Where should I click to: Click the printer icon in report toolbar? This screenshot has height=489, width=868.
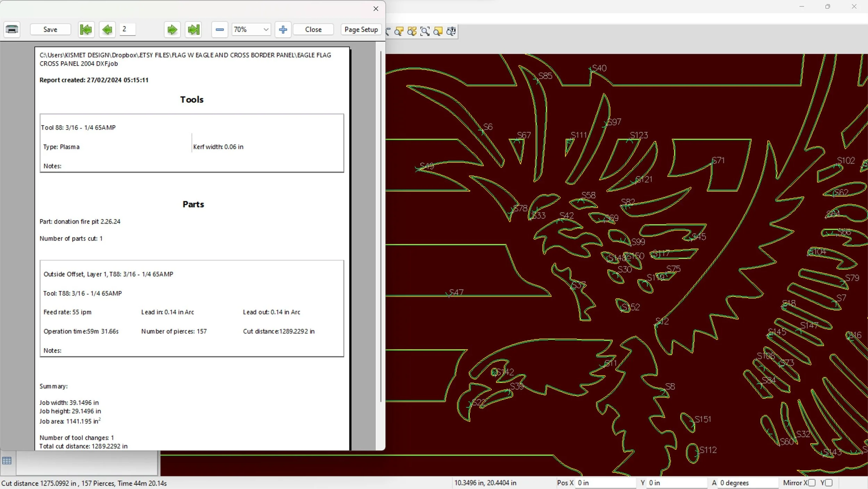coord(12,30)
